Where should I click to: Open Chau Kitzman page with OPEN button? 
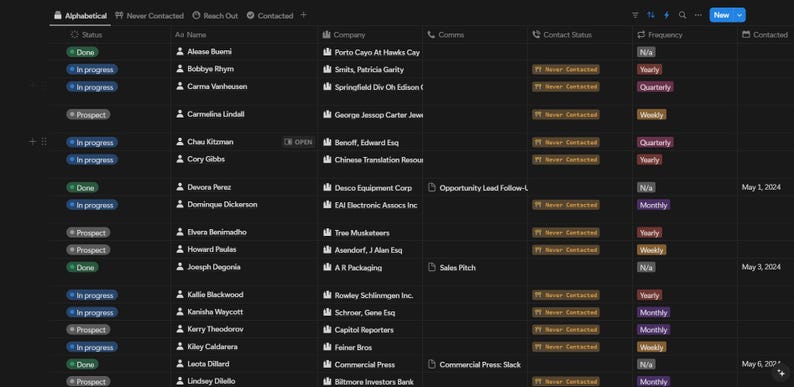298,142
